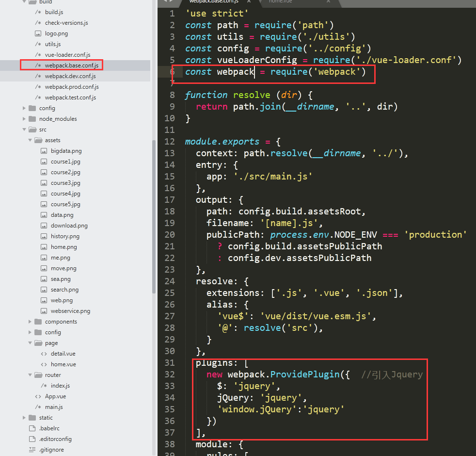
Task: Expand the components folder arrow
Action: pos(30,322)
